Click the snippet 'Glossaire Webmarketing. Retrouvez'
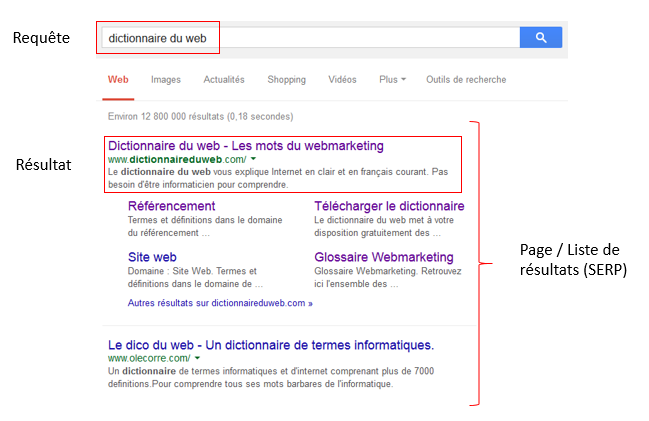The height and width of the screenshot is (421, 649). click(x=388, y=277)
